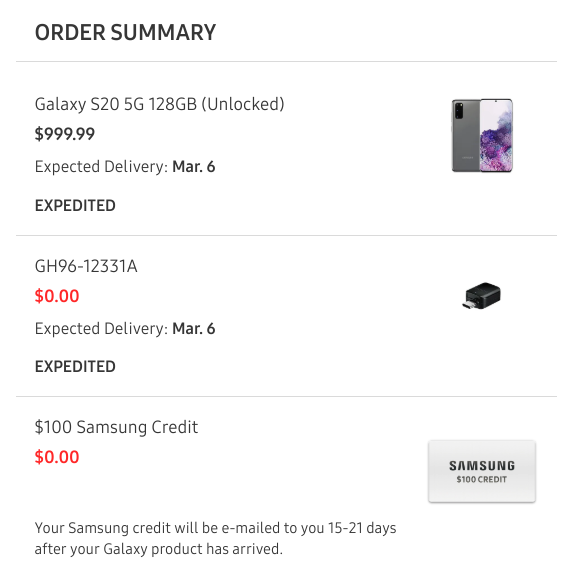Click the ORDER SUMMARY heading

click(125, 32)
